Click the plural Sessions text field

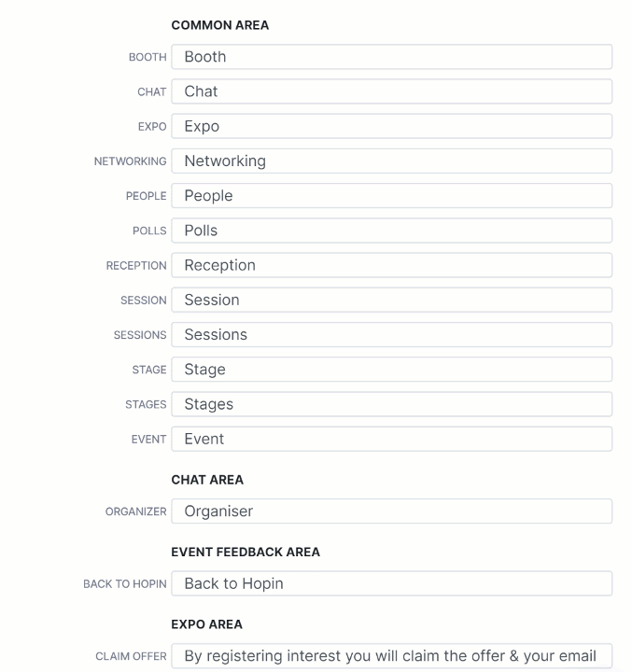coord(391,334)
